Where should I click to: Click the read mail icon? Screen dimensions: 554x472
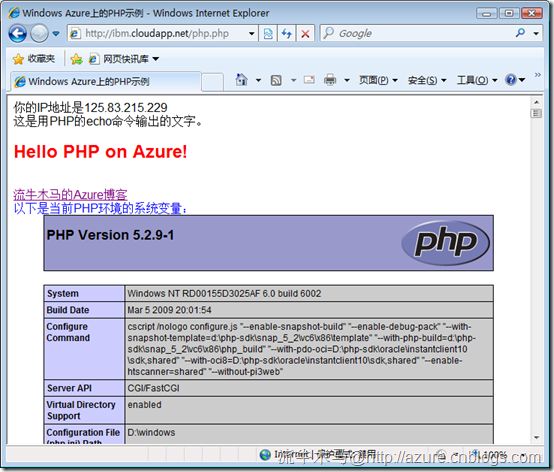(309, 80)
